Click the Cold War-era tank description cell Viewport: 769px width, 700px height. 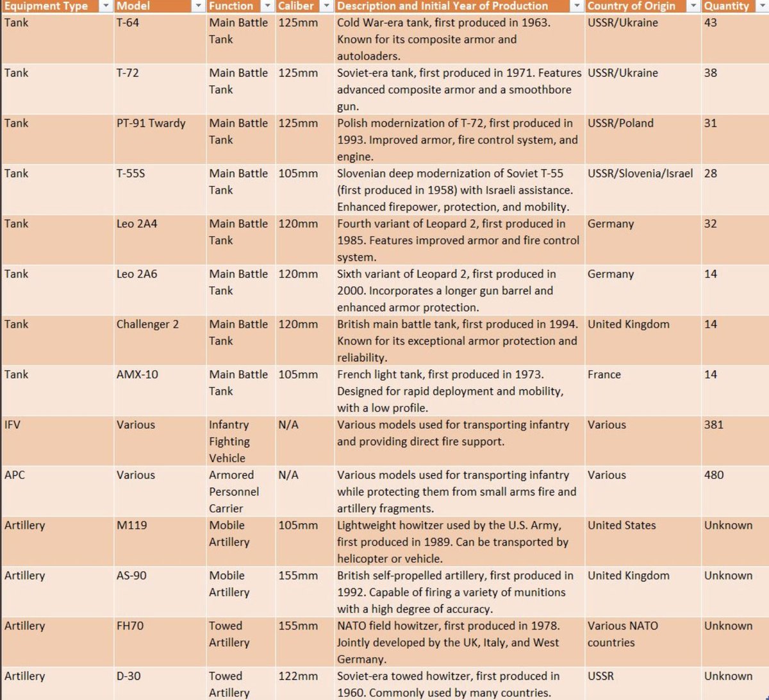coord(459,39)
